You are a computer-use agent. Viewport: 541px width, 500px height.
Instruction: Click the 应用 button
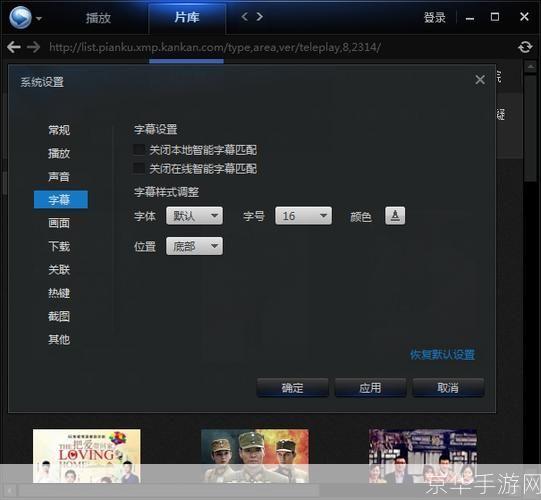pos(370,388)
